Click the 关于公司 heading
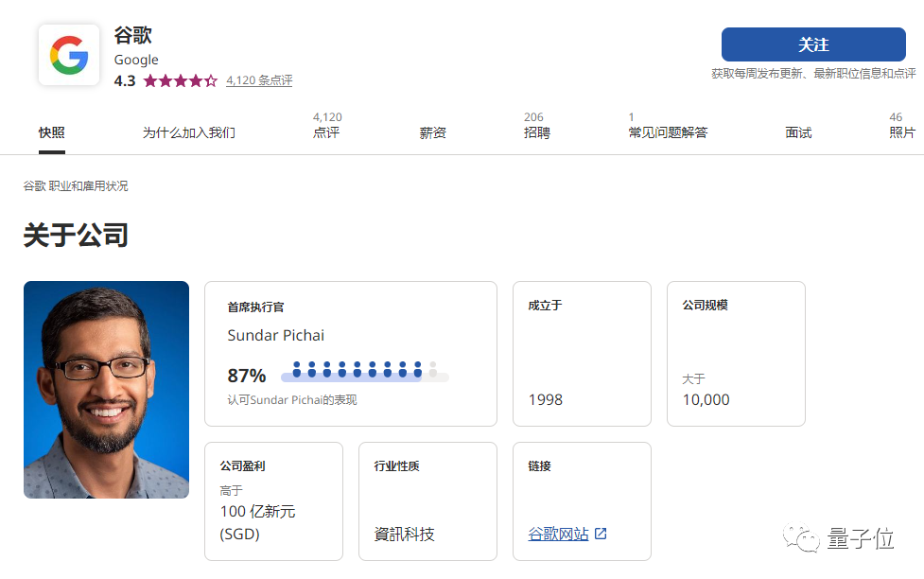924x579 pixels. point(76,235)
